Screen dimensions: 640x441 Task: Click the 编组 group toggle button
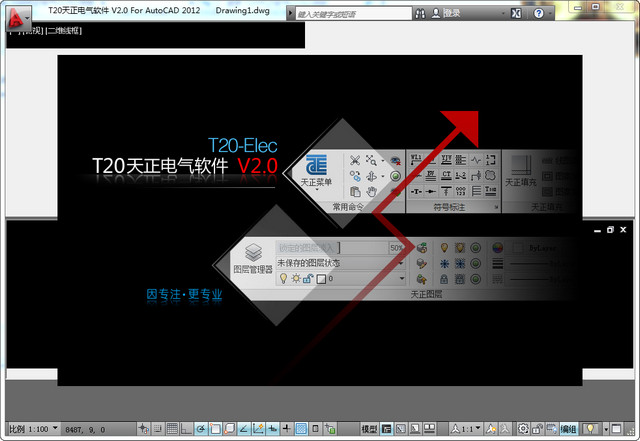tap(568, 429)
